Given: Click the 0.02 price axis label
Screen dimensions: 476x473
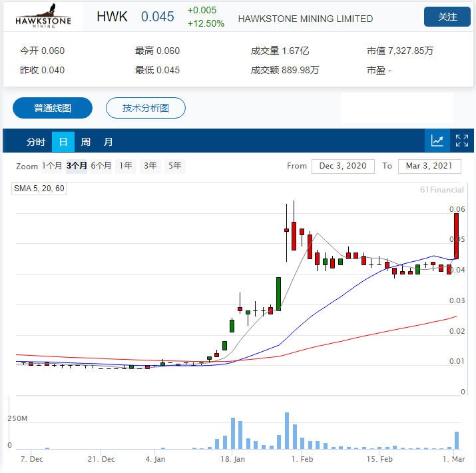Looking at the screenshot, I should click(457, 331).
